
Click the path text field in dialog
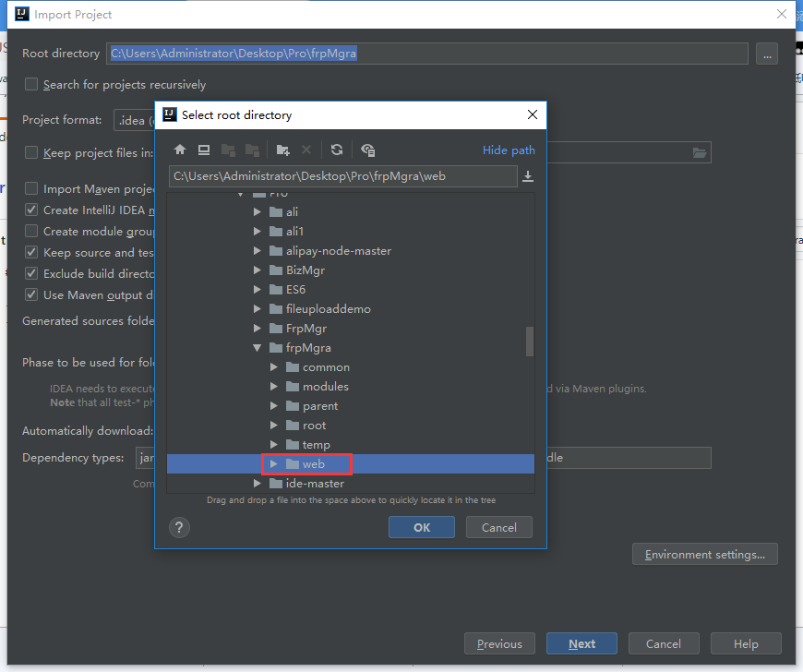coord(342,176)
